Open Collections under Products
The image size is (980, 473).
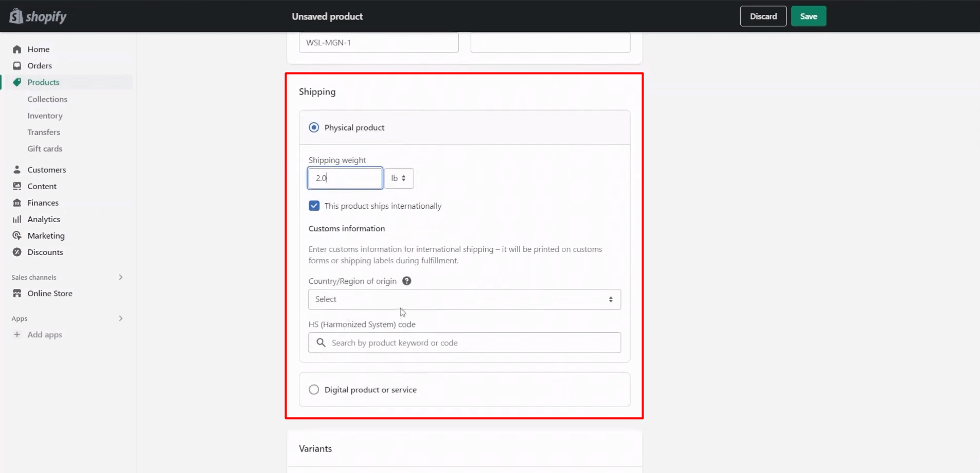[47, 99]
